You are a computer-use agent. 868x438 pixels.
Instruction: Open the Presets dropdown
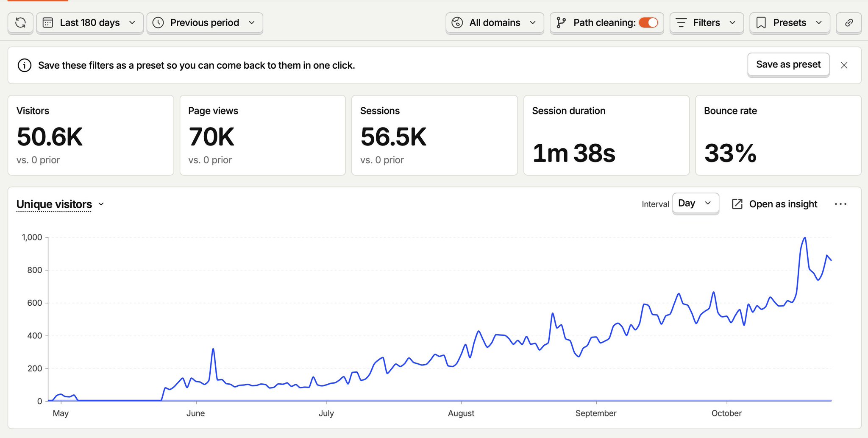(x=790, y=23)
